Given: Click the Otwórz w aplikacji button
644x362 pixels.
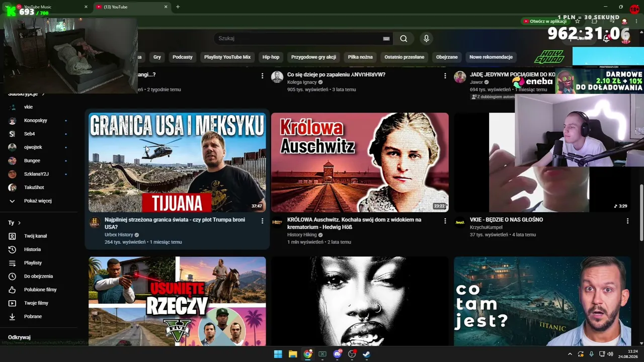Looking at the screenshot, I should click(545, 21).
